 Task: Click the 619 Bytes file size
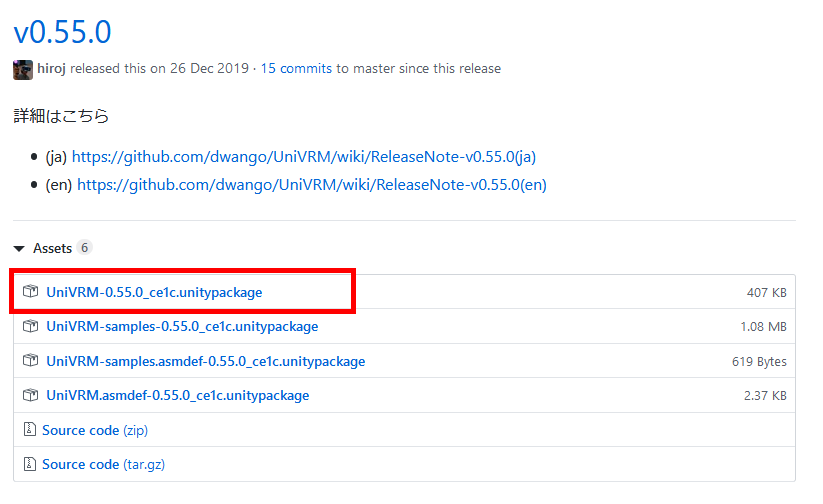[x=759, y=361]
